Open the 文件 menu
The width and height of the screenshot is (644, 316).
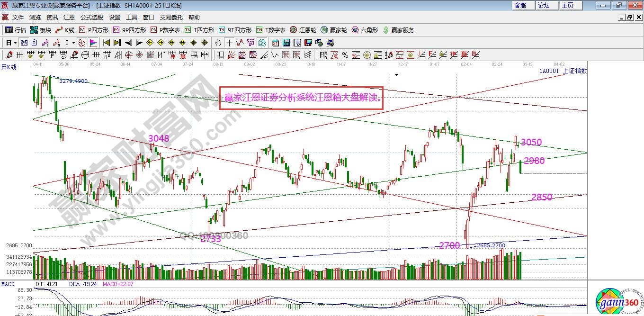coord(18,18)
